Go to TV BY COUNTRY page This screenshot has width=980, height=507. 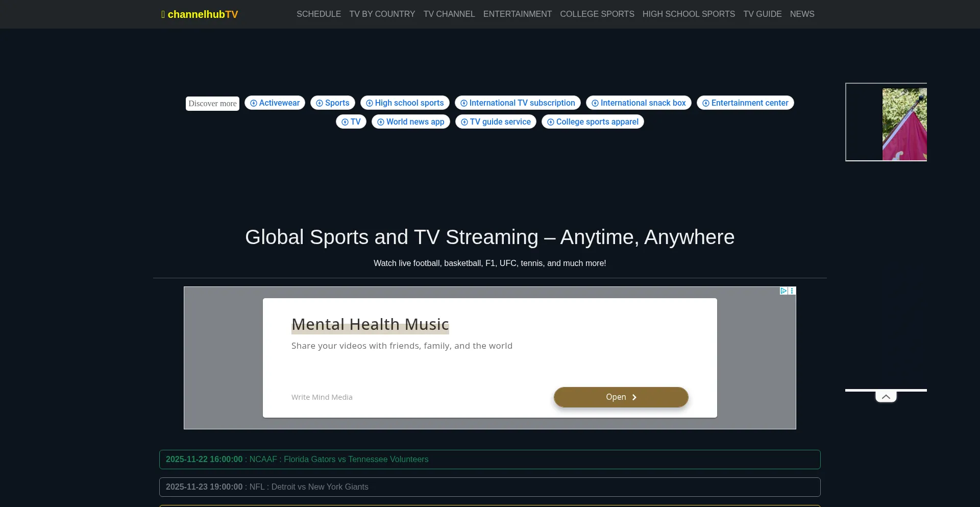click(x=382, y=14)
